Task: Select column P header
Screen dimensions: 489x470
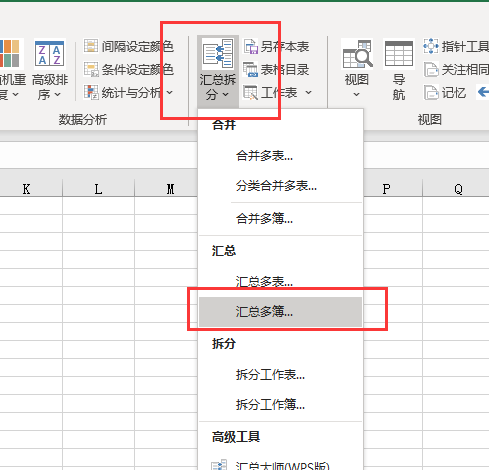Action: pos(386,189)
